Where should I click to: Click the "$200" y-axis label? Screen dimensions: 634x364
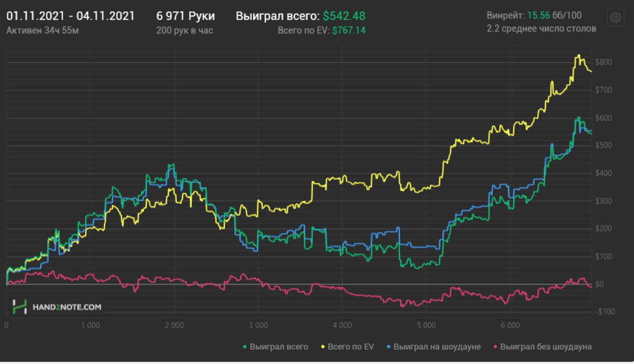(603, 228)
